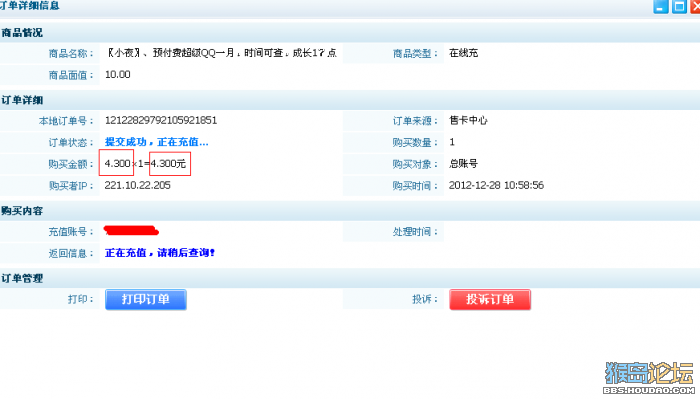Click the 打印订单 print order button
The width and height of the screenshot is (700, 399).
point(146,299)
